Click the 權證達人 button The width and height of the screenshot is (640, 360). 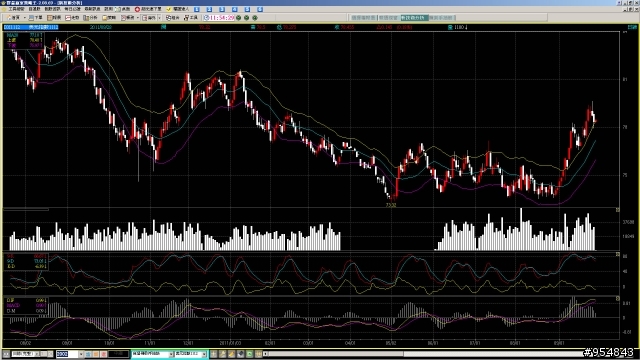point(181,9)
